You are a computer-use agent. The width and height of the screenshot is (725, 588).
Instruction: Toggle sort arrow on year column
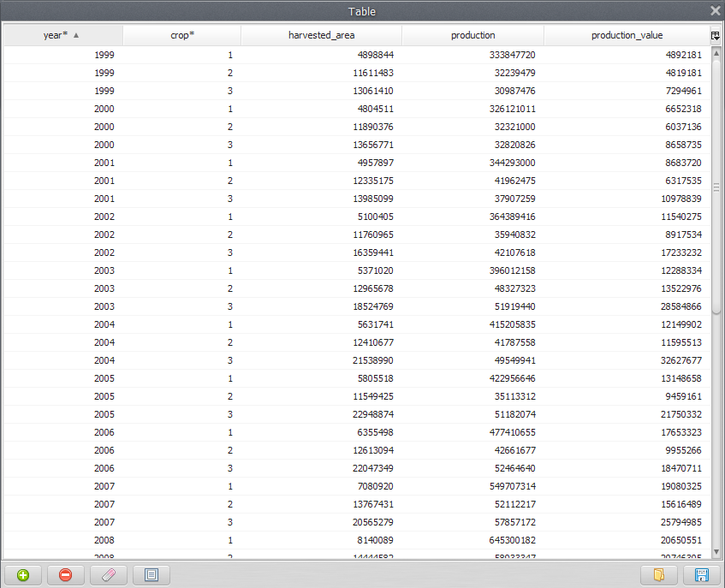point(76,36)
